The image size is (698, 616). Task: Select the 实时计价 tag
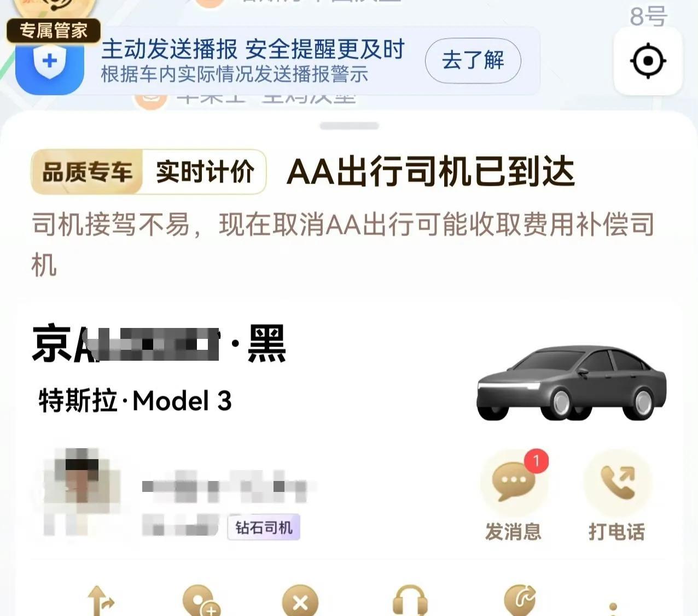pyautogui.click(x=205, y=172)
